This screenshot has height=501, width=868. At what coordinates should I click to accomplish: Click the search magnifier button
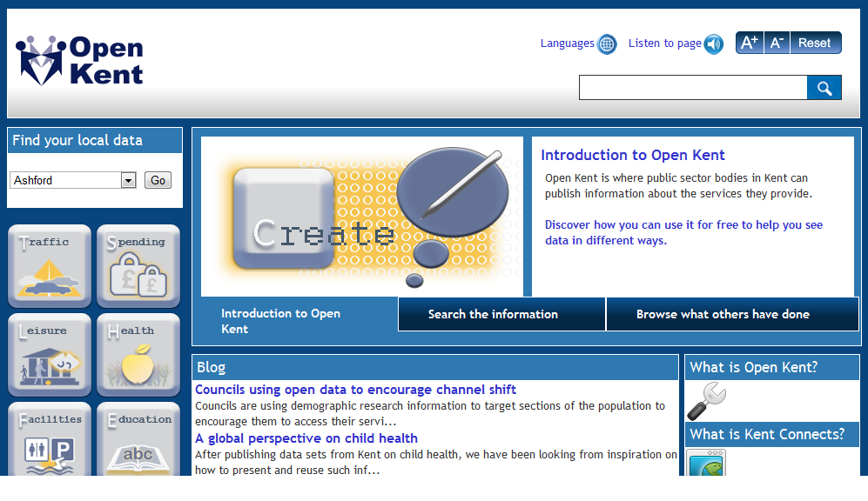click(824, 88)
